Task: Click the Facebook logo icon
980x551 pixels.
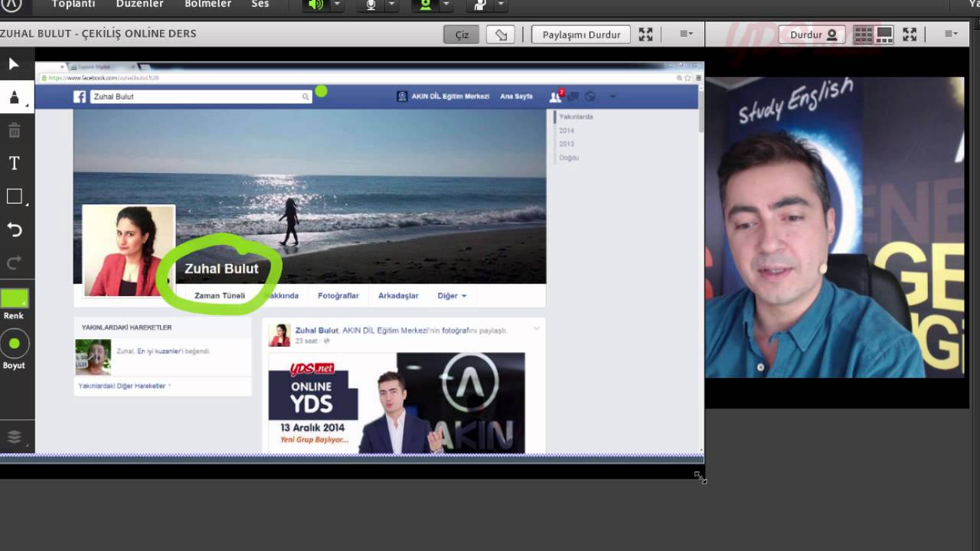Action: 80,96
